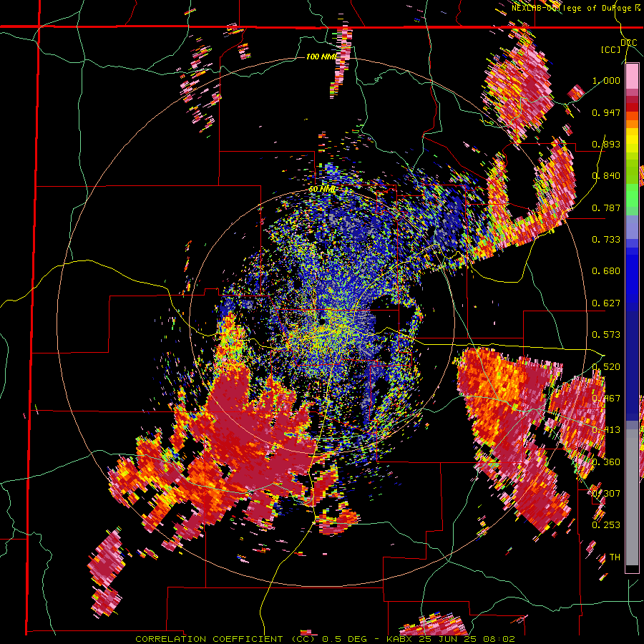Click the 0.680 scale value

point(606,271)
